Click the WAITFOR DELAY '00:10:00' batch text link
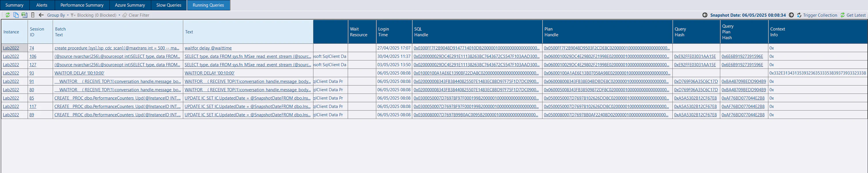 (80, 73)
